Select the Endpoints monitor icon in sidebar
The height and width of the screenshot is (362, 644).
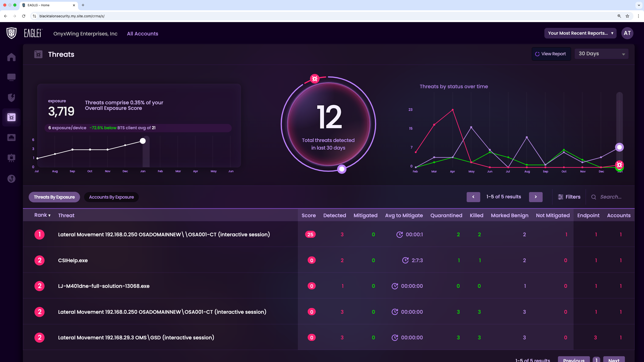[11, 77]
